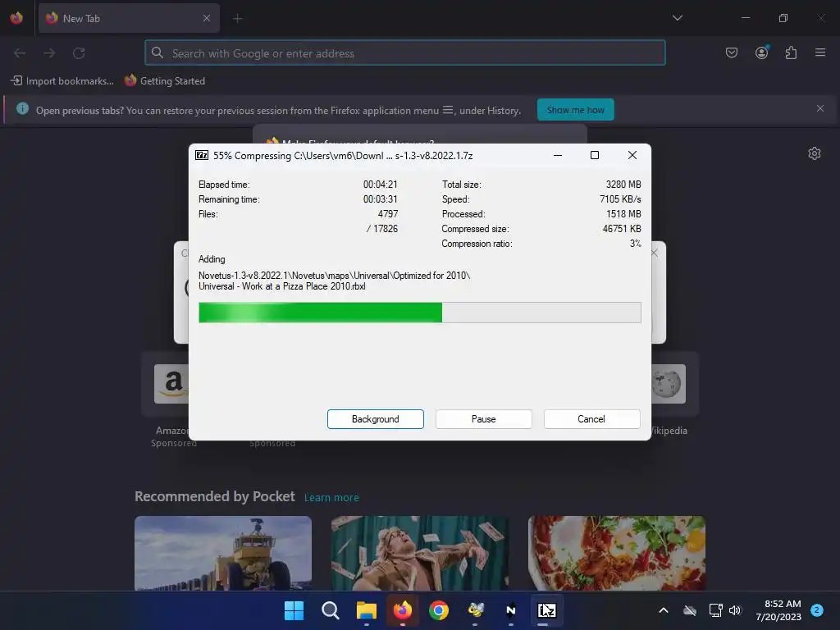This screenshot has width=840, height=630.
Task: Click the Compression ratio value 3%
Action: click(636, 243)
